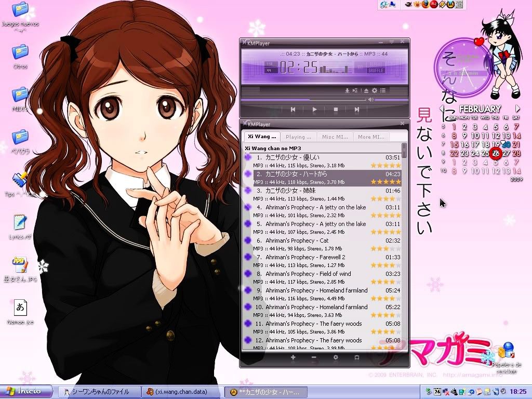This screenshot has height=399, width=532.
Task: Remove an item with the minus icon
Action: pyautogui.click(x=314, y=357)
